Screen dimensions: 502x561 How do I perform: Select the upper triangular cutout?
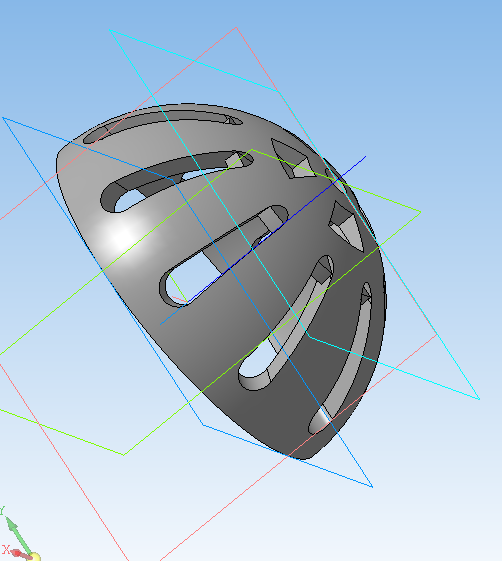click(x=293, y=159)
